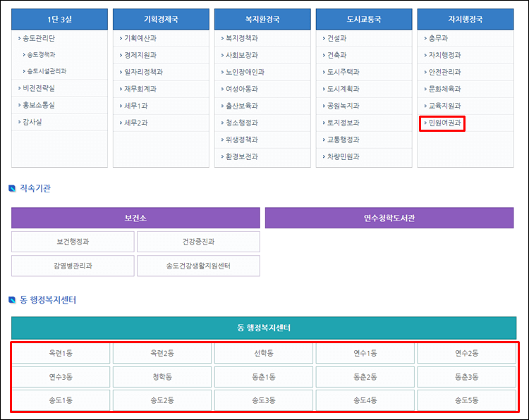Select 보건행정과 box
Image resolution: width=529 pixels, height=420 pixels.
click(73, 241)
